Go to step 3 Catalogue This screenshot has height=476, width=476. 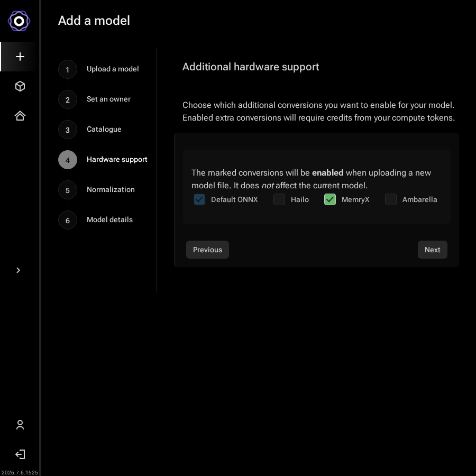90,130
